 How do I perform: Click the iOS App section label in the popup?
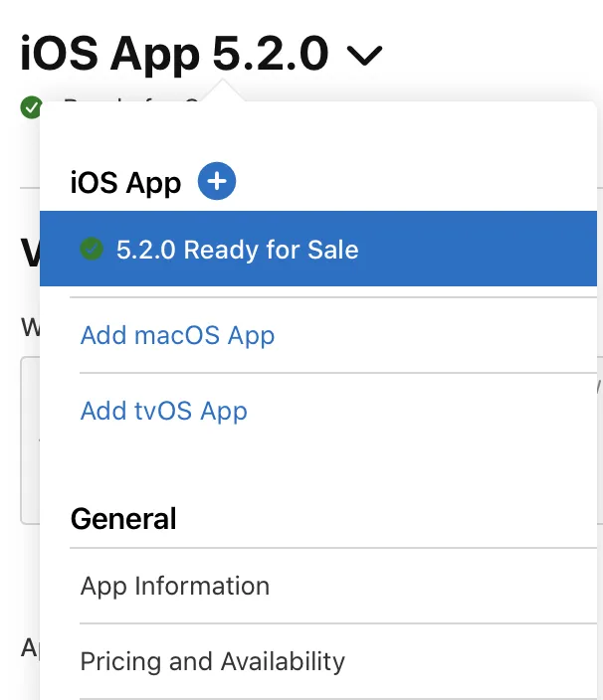pyautogui.click(x=125, y=183)
